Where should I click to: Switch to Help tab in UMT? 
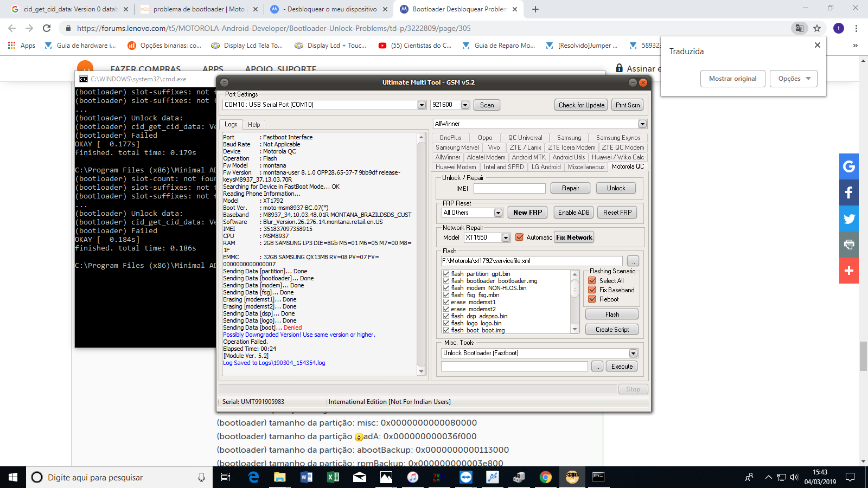254,125
